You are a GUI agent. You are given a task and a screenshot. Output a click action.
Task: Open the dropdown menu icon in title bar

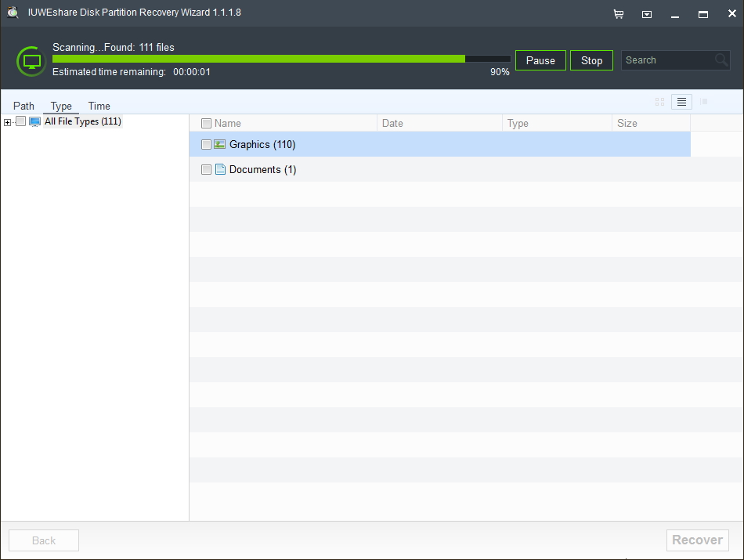coord(646,13)
